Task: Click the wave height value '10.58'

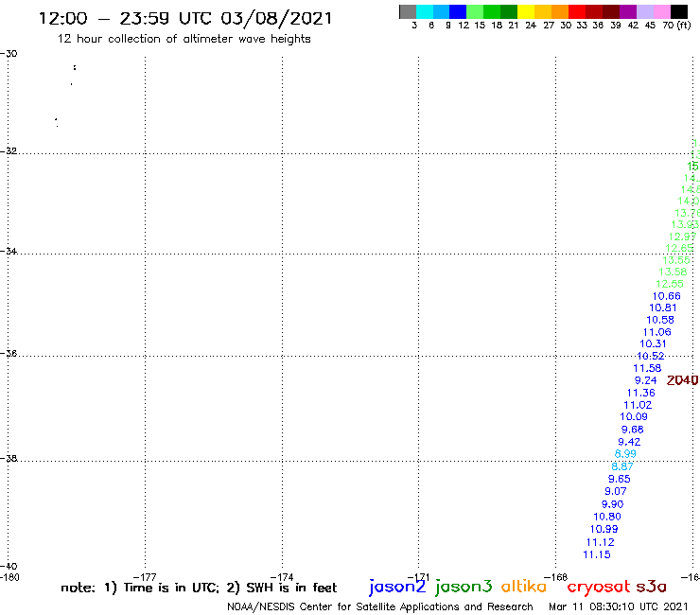Action: pos(660,320)
